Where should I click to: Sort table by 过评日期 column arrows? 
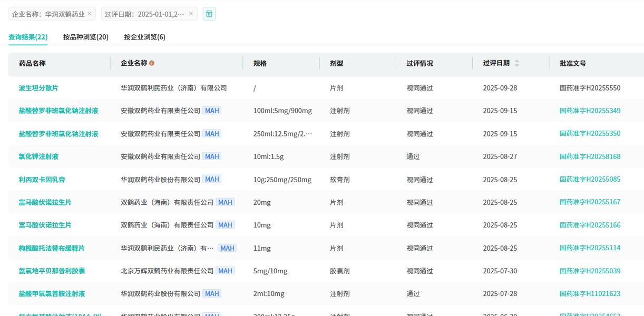[516, 63]
